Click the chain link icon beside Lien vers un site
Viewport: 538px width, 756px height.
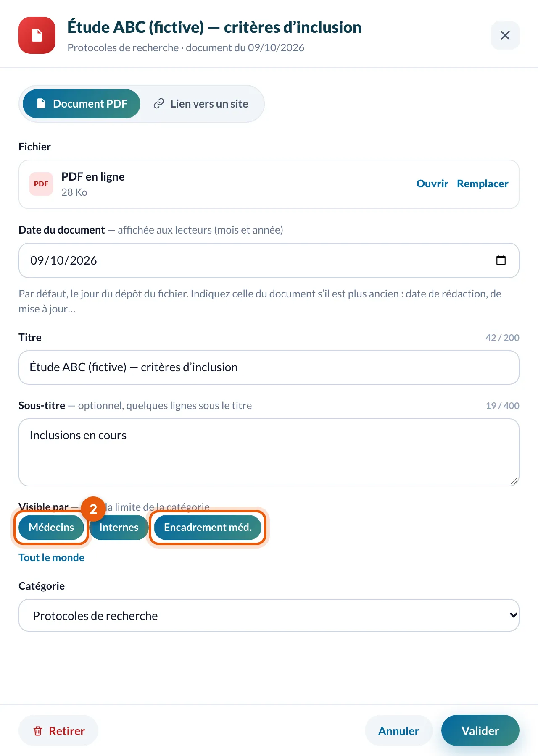pos(158,104)
